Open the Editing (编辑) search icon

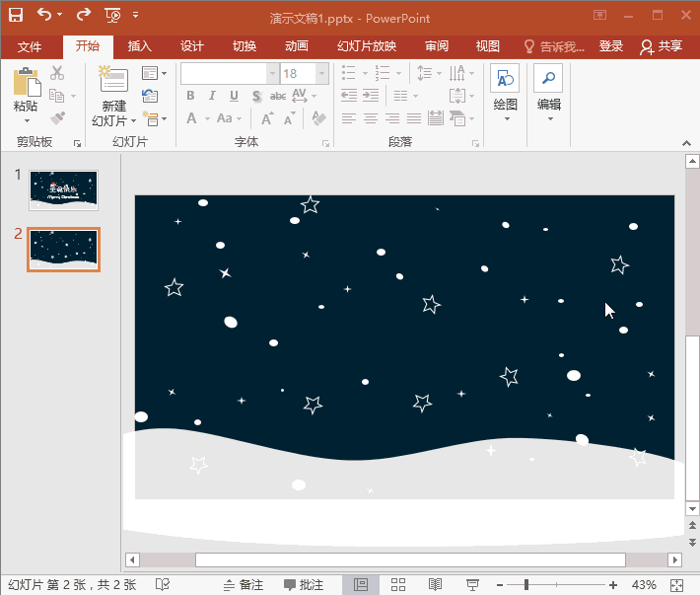click(x=548, y=80)
